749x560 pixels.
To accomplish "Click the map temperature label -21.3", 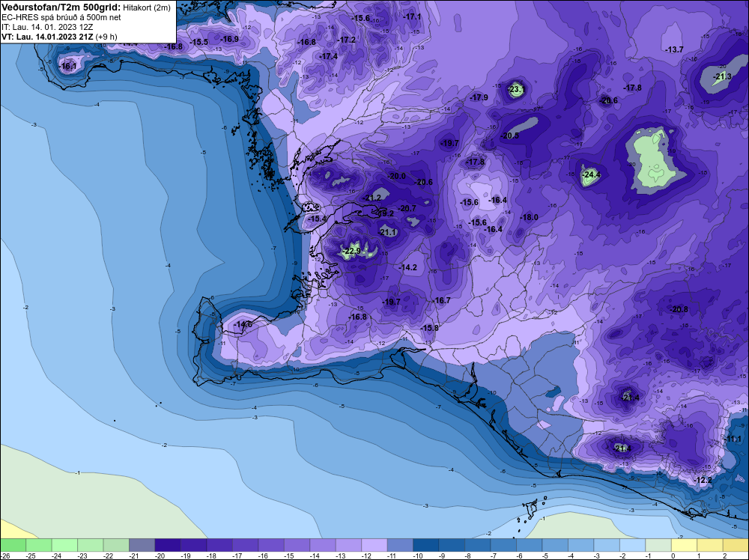I will click(x=722, y=76).
